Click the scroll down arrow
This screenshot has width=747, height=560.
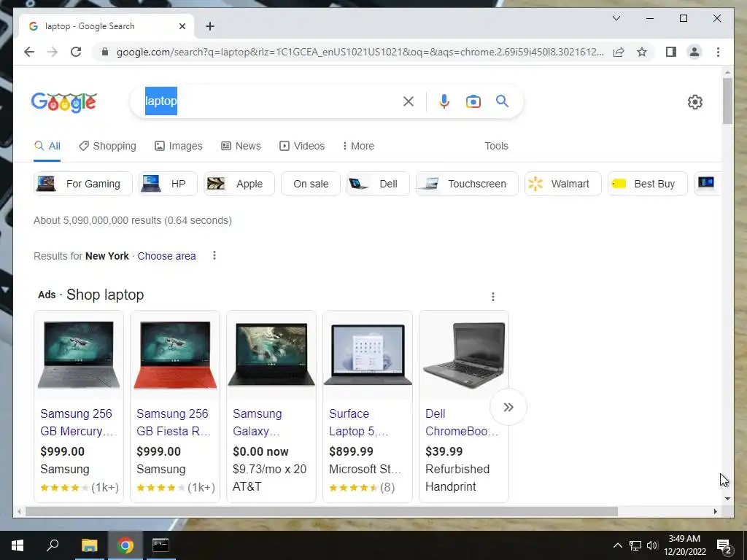tap(727, 499)
